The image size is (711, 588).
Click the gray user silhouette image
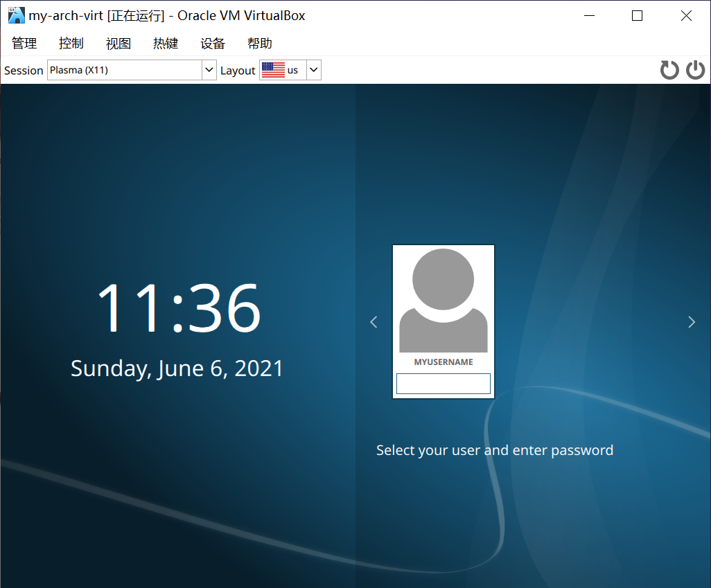point(443,298)
